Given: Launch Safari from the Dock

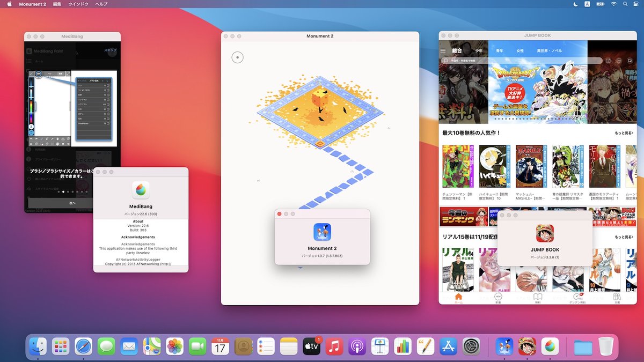Looking at the screenshot, I should point(84,346).
